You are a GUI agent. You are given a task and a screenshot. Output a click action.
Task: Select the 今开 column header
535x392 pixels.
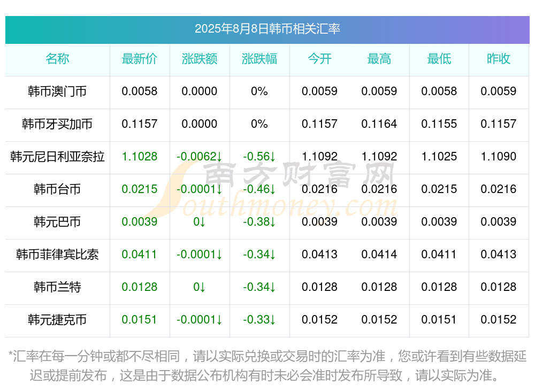pyautogui.click(x=319, y=59)
